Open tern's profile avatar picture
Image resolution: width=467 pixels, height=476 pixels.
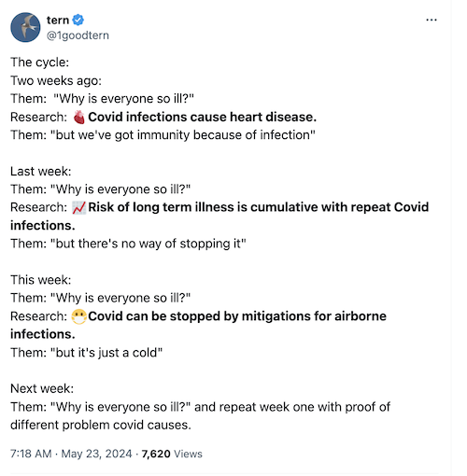click(x=25, y=27)
